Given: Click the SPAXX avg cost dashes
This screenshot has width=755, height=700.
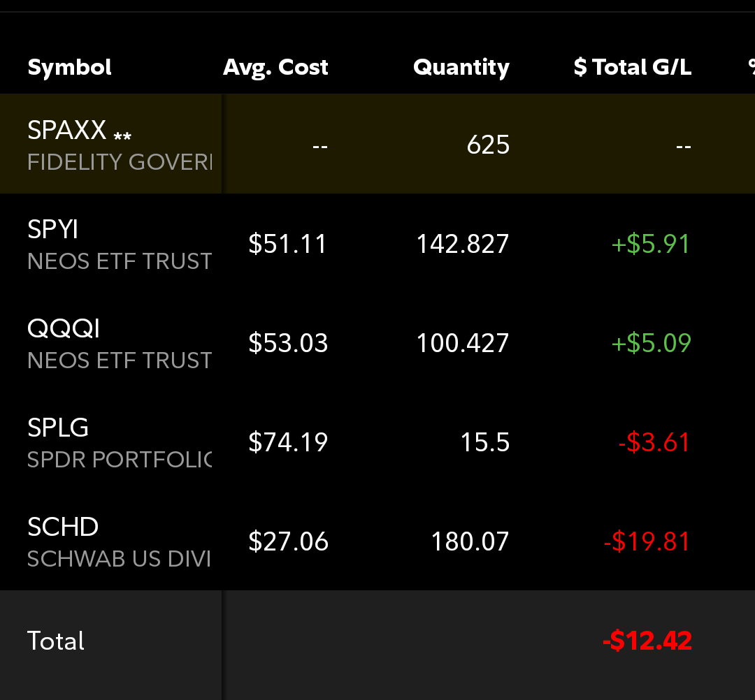Looking at the screenshot, I should 319,146.
